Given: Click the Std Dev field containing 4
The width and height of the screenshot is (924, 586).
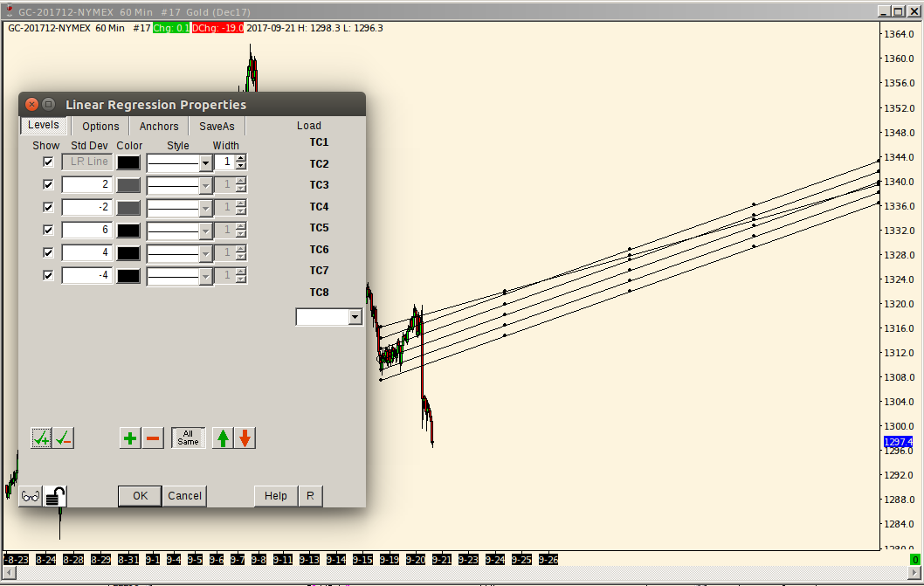Looking at the screenshot, I should coord(87,253).
